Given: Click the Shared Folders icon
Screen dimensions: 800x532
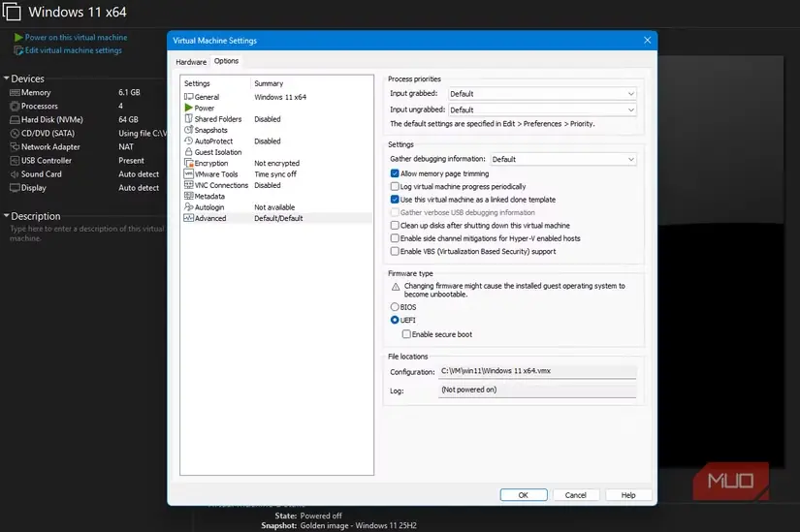Looking at the screenshot, I should [x=189, y=119].
